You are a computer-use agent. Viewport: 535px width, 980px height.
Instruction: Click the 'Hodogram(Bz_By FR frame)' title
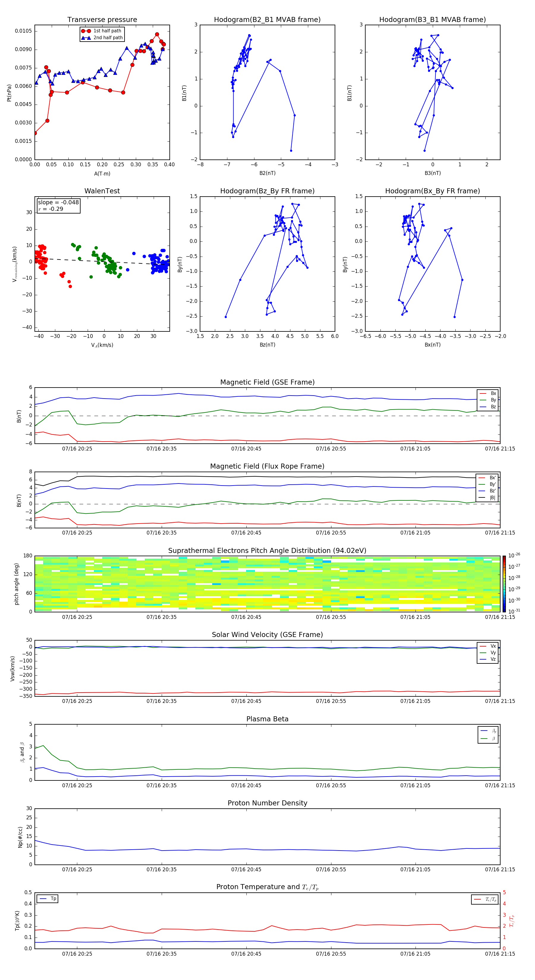pos(267,191)
